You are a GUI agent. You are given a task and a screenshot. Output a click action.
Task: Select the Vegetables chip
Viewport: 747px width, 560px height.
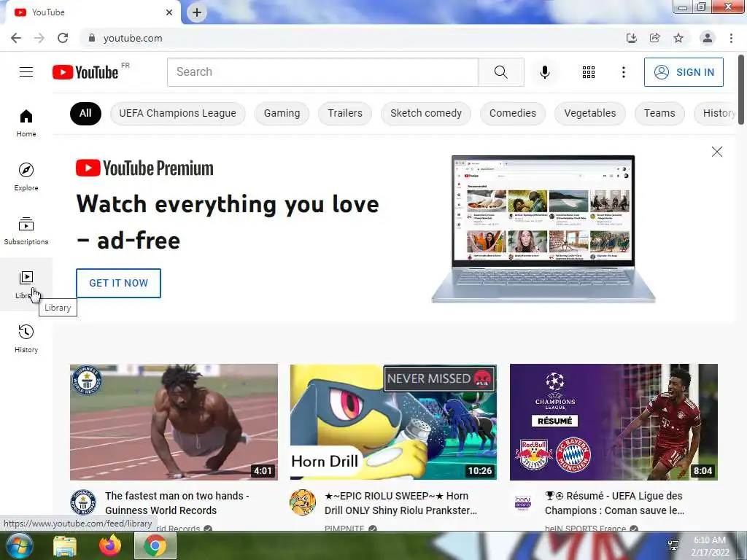589,113
